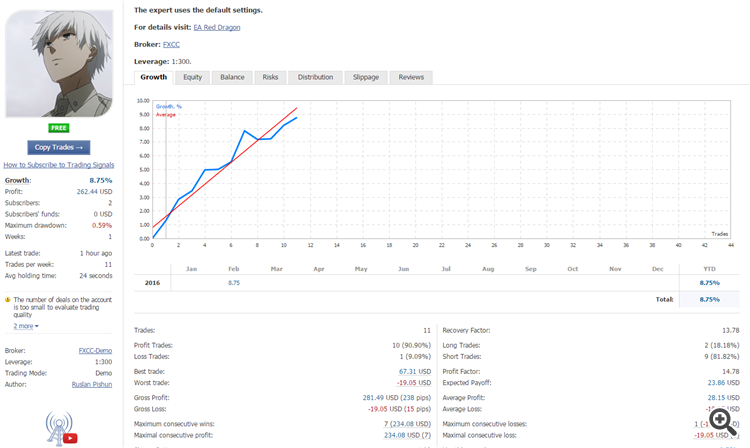Expand the '2 more' warnings list
Image resolution: width=750 pixels, height=448 pixels.
(x=26, y=326)
